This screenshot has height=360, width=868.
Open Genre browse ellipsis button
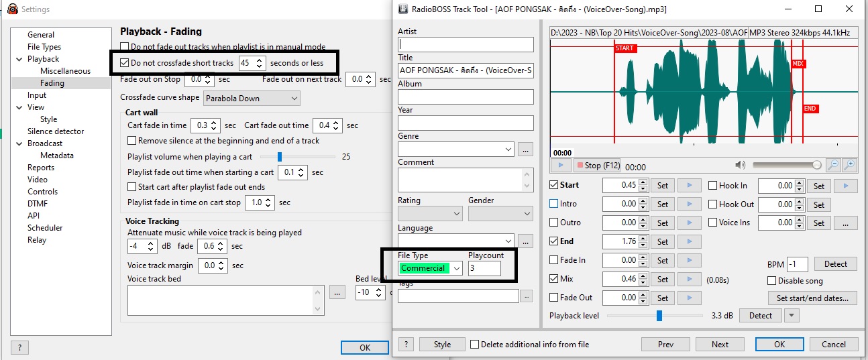tap(525, 149)
